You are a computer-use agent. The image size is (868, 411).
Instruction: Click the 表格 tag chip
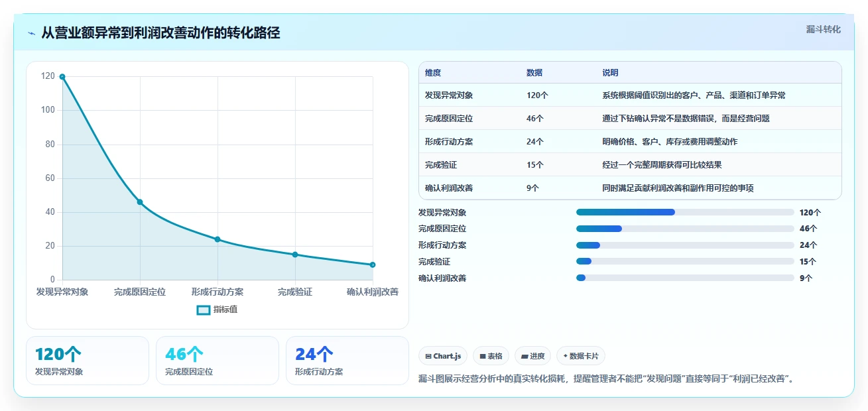pos(491,356)
